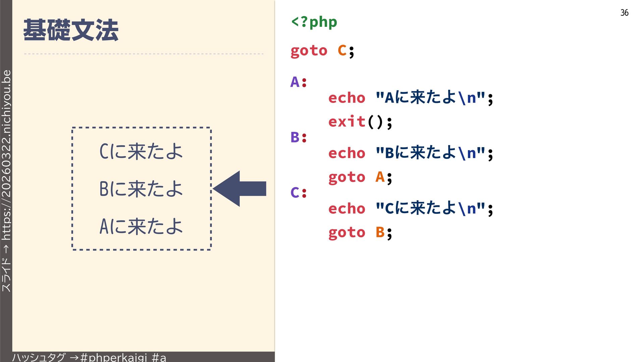Click output line Bに来たよ in box
The width and height of the screenshot is (644, 362).
coord(141,189)
